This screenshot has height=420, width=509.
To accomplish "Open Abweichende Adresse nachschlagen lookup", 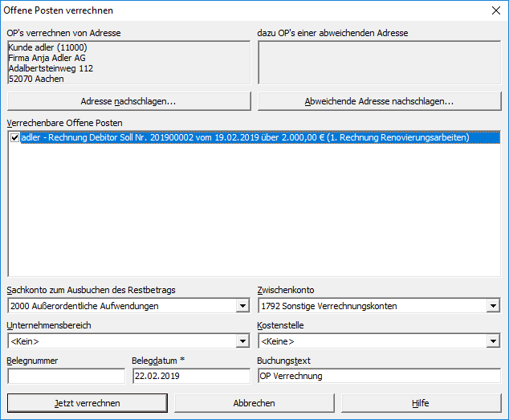I will [x=379, y=102].
